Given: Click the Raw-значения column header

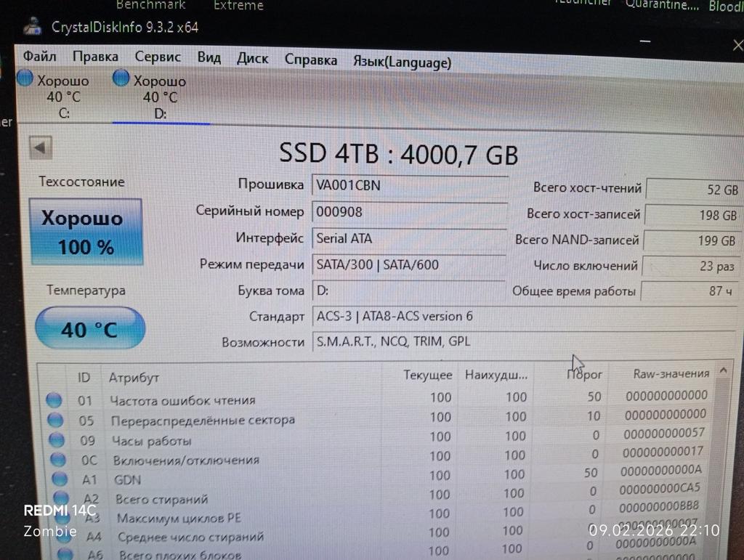Looking at the screenshot, I should point(671,373).
